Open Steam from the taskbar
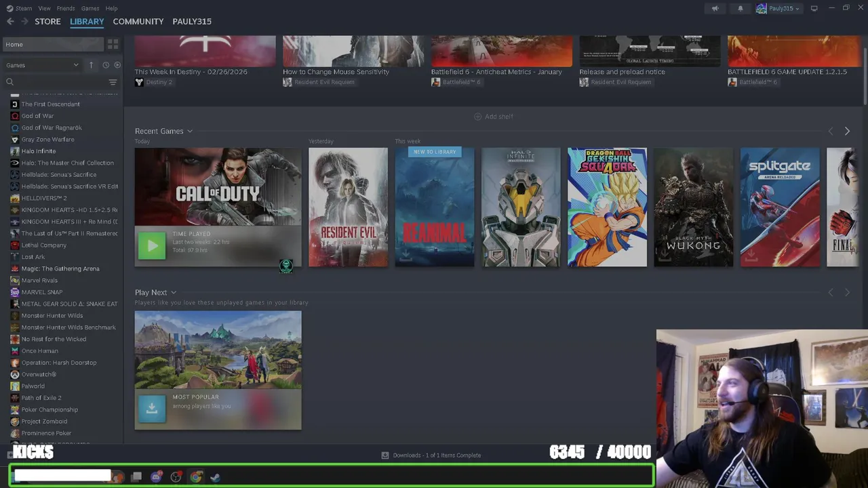 click(215, 477)
